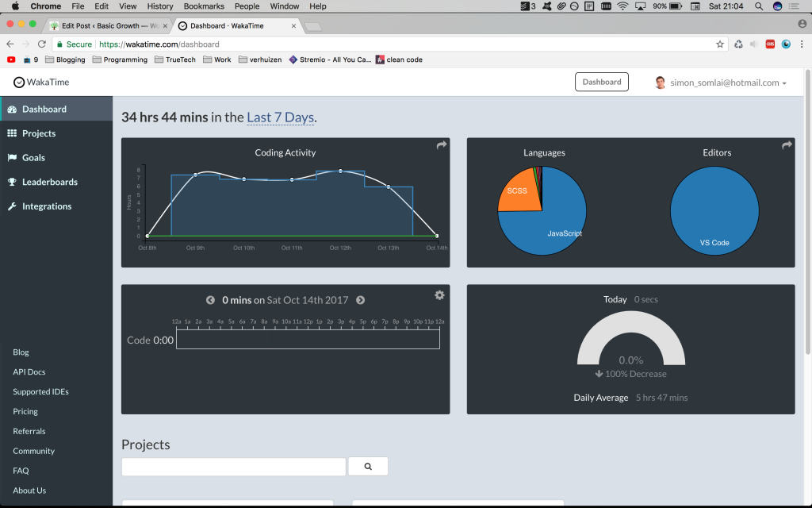This screenshot has height=508, width=812.
Task: Open Projects in the sidebar
Action: click(38, 133)
